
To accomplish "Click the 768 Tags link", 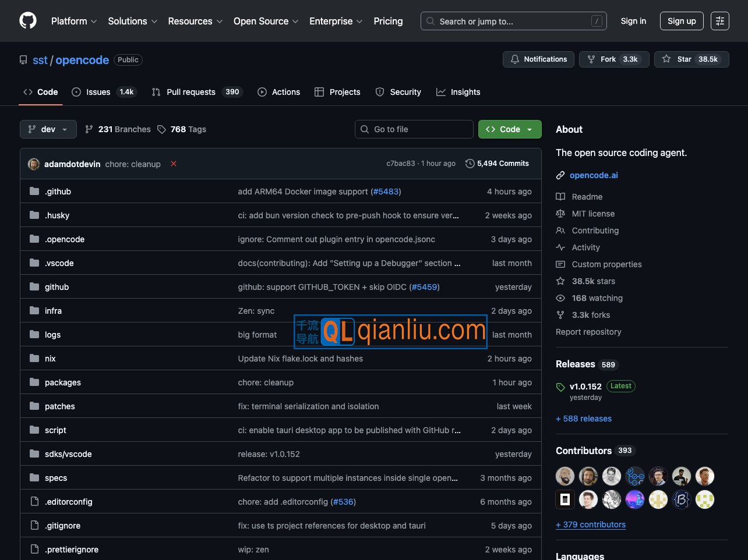I will 182,129.
